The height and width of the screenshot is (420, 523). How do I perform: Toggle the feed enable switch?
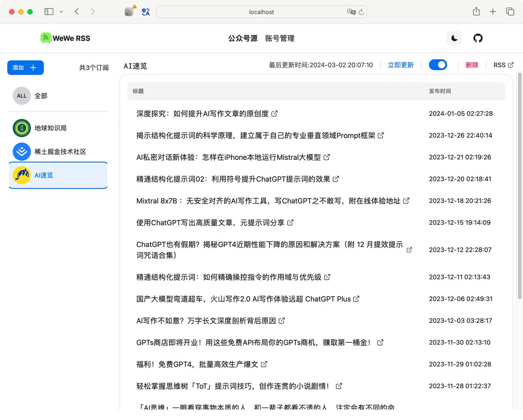pos(438,65)
